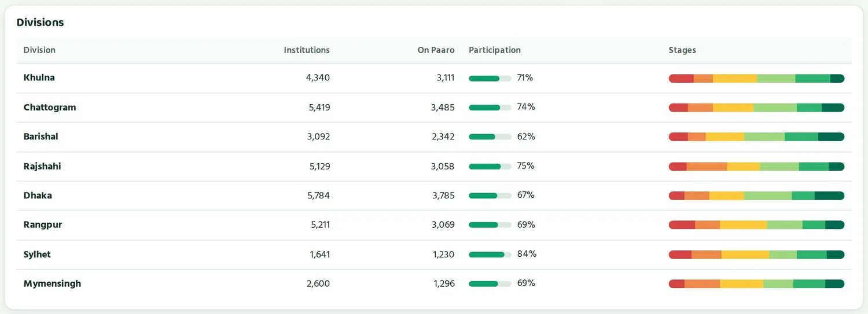This screenshot has height=314, width=868.
Task: Click Chattogram stages stacked color bar
Action: tap(756, 108)
